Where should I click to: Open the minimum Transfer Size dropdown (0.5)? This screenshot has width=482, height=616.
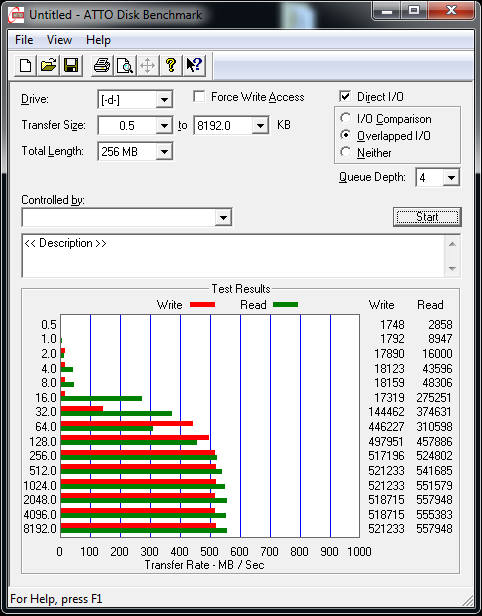coord(164,126)
